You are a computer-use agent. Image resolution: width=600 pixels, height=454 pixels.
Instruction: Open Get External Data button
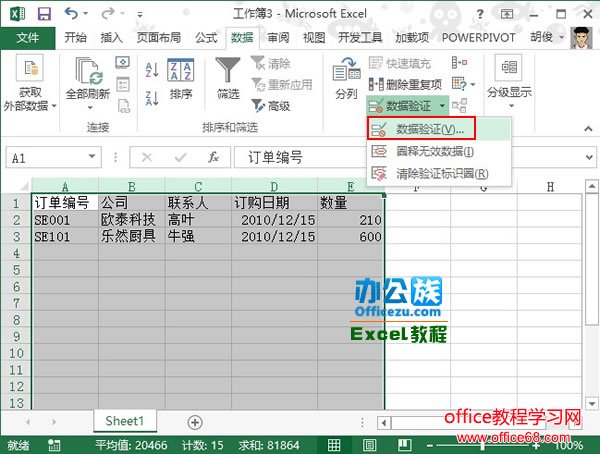30,83
